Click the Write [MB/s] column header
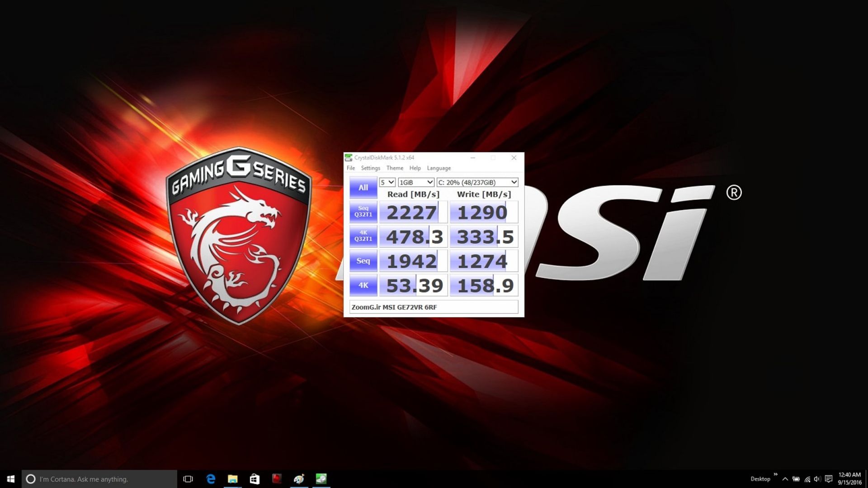Image resolution: width=868 pixels, height=488 pixels. point(484,194)
